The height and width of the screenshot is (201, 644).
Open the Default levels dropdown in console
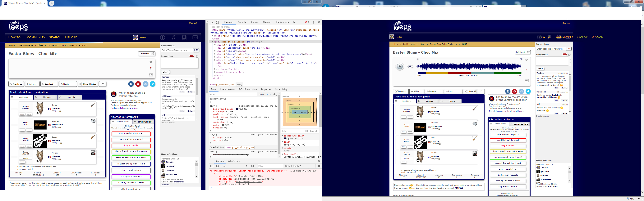tap(293, 166)
